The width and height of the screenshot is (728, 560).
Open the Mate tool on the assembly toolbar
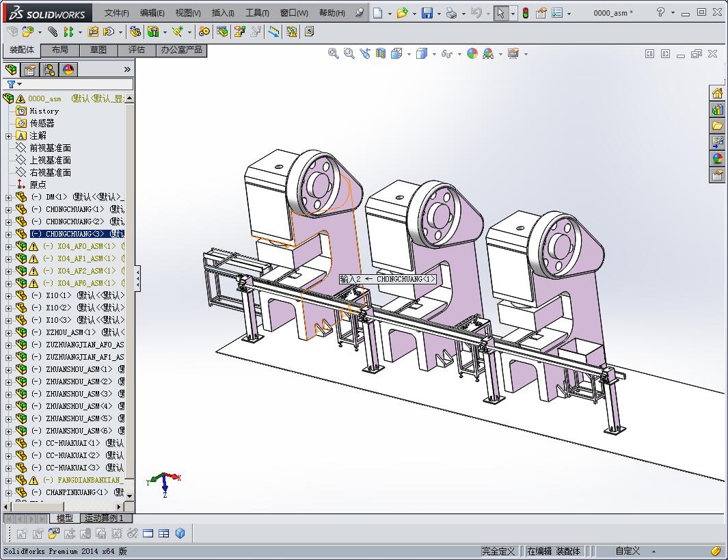pos(53,31)
